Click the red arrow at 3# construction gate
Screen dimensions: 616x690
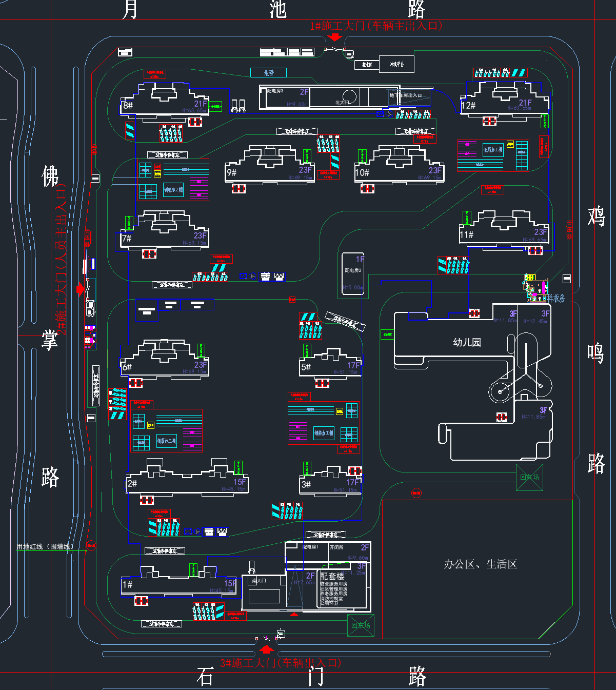tap(266, 649)
